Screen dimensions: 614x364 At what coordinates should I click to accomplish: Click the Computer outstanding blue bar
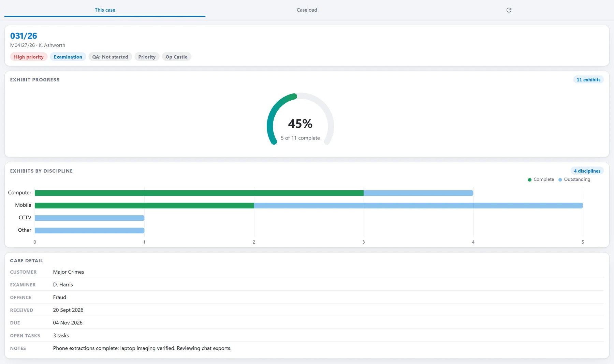tap(418, 193)
